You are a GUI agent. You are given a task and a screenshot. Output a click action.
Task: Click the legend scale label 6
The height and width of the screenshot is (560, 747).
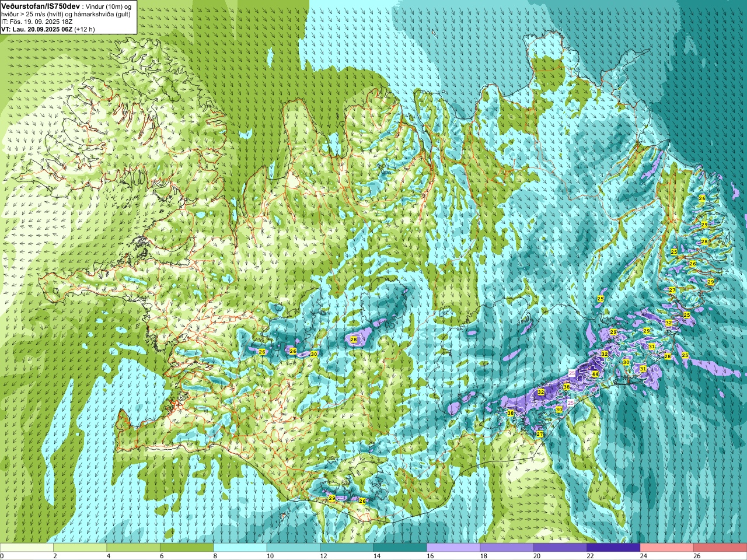point(162,556)
